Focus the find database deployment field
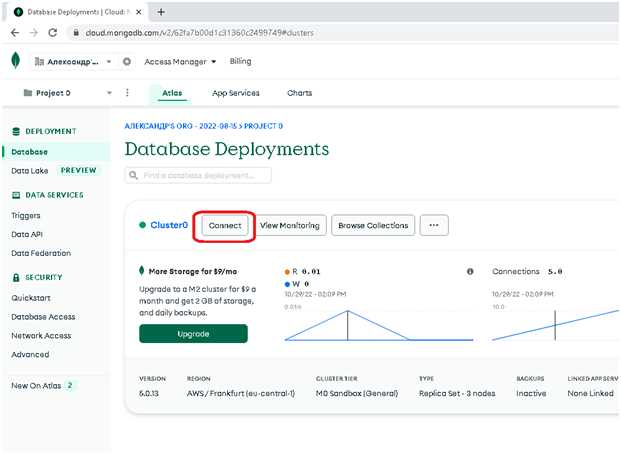This screenshot has width=621, height=454. pyautogui.click(x=198, y=175)
